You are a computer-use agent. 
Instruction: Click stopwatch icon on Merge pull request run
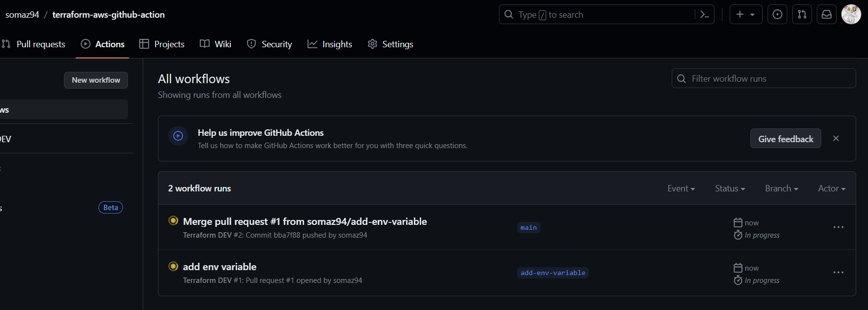pos(738,235)
